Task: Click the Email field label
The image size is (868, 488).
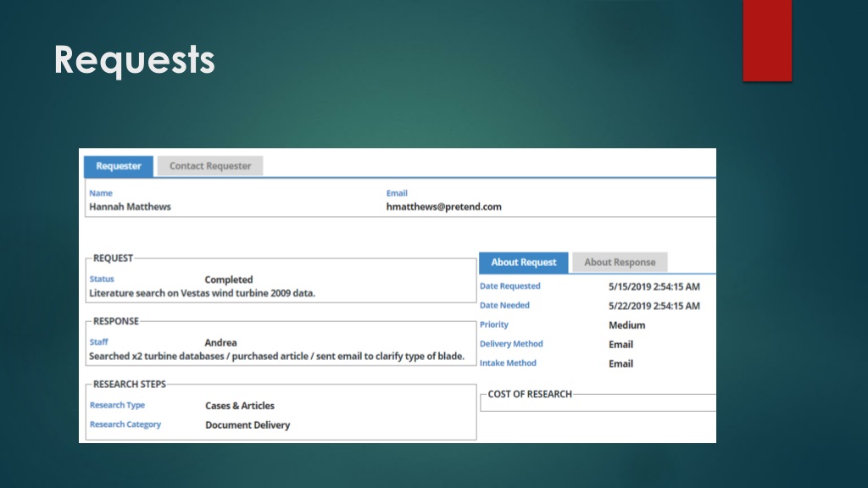Action: tap(397, 193)
